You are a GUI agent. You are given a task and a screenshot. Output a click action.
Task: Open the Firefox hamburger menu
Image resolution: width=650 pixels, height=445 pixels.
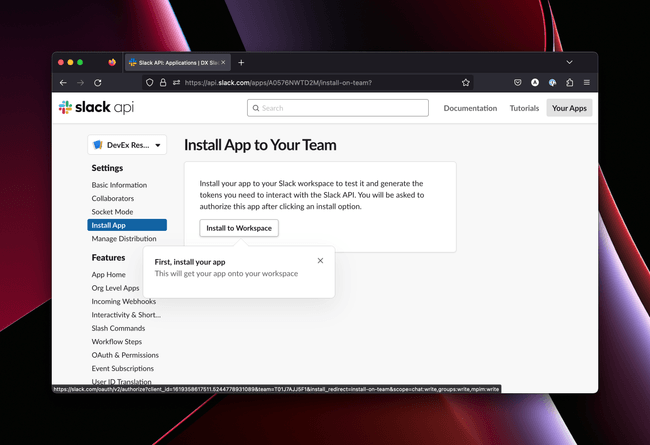tap(587, 83)
